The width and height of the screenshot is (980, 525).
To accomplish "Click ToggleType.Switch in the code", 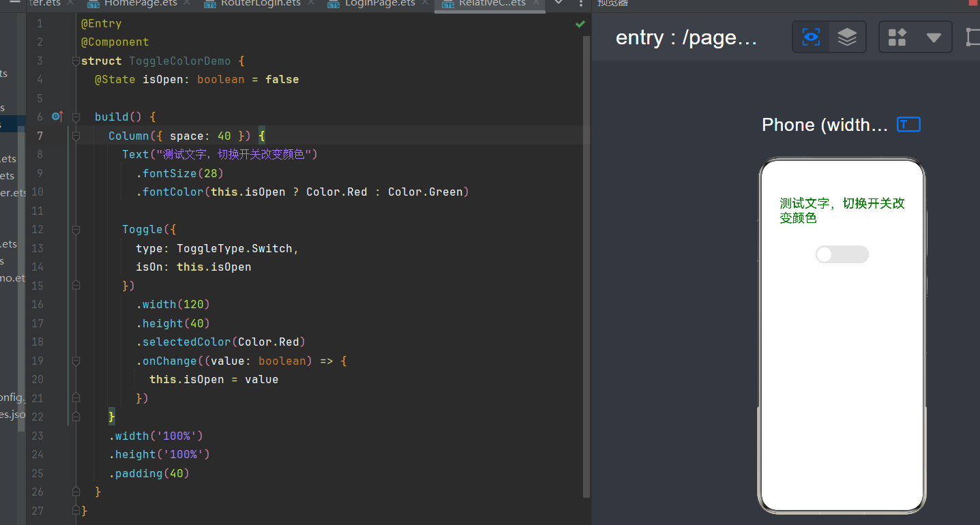I will (235, 248).
